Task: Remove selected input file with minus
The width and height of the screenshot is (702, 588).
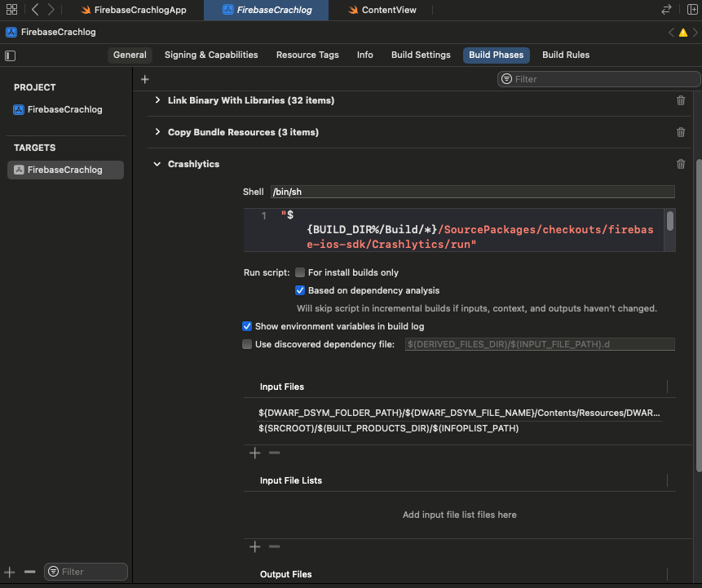Action: [275, 453]
